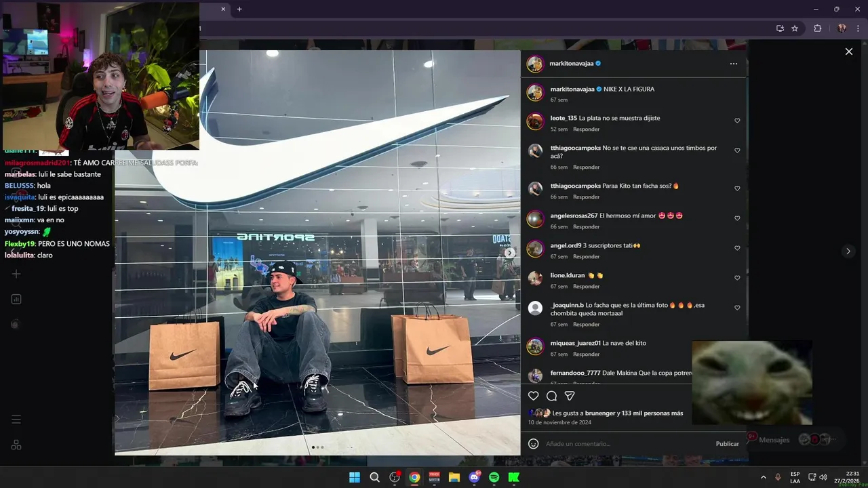The height and width of the screenshot is (488, 868).
Task: Open the stats chart icon in left sidebar
Action: [16, 299]
